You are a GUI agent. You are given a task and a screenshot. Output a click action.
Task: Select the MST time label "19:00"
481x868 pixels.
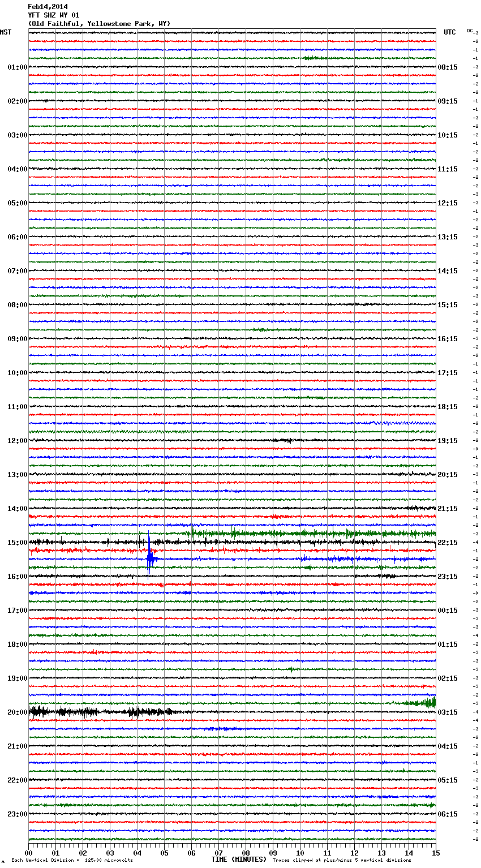tap(17, 678)
